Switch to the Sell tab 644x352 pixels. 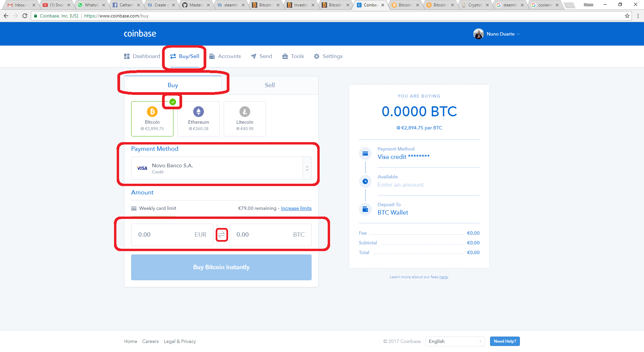270,85
